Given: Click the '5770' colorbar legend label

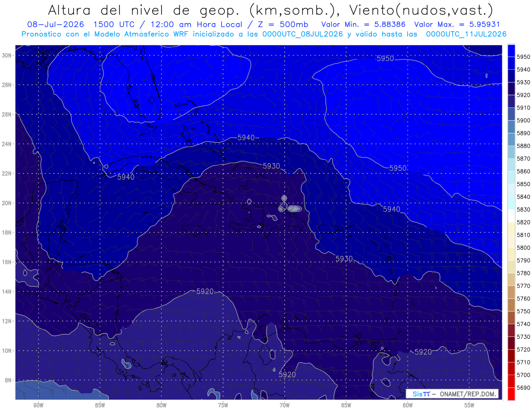Looking at the screenshot, I should point(524,286).
